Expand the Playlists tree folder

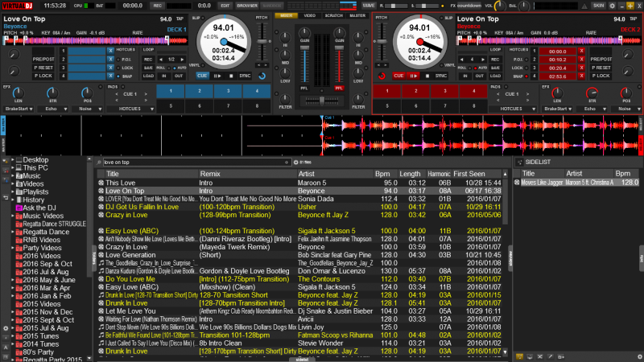(13, 192)
